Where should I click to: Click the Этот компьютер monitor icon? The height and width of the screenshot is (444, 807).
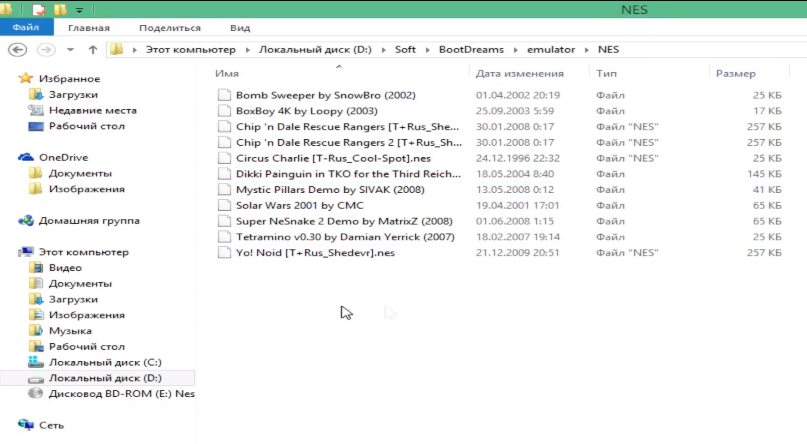(26, 252)
